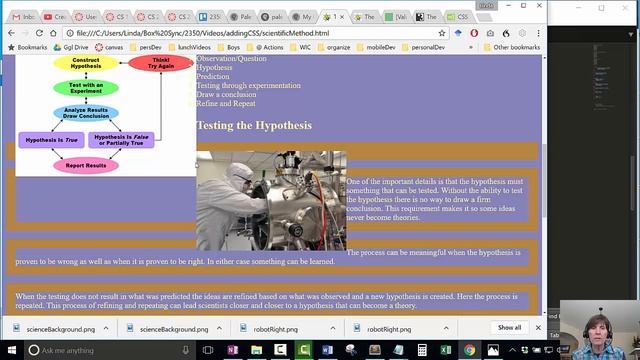Viewport: 640px width, 360px height.
Task: Open the browser home page icon
Action: click(53, 33)
